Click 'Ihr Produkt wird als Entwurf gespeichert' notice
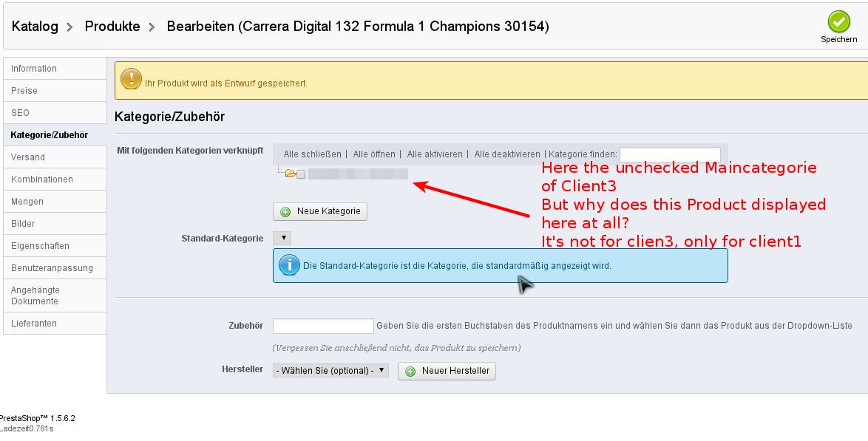868x441 pixels. tap(226, 83)
